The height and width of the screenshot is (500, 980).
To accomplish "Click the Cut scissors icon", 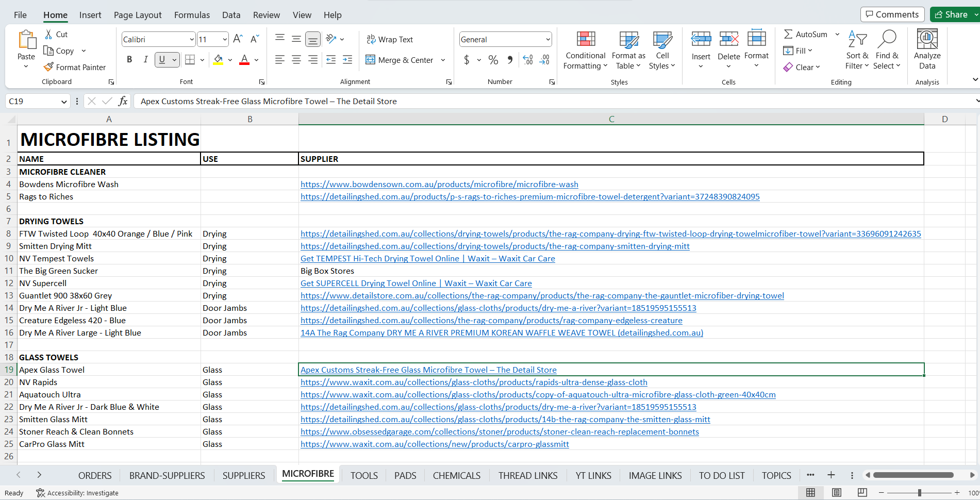I will [x=48, y=34].
